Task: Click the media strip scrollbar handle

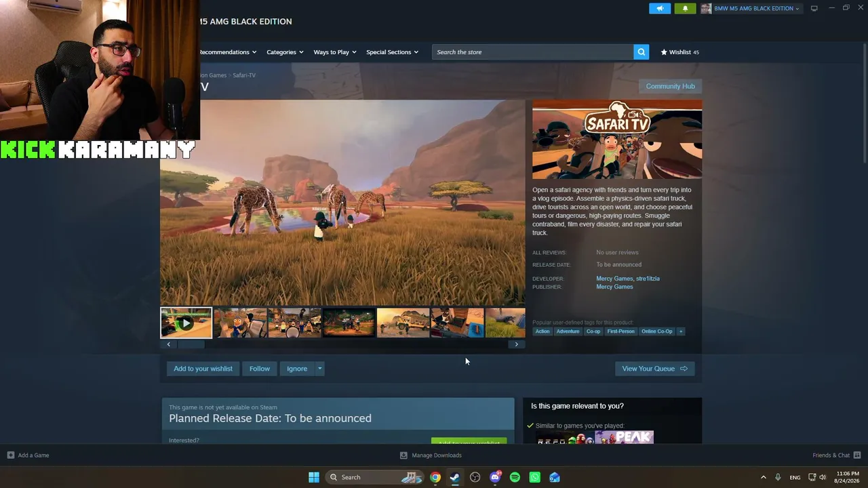Action: (x=191, y=344)
